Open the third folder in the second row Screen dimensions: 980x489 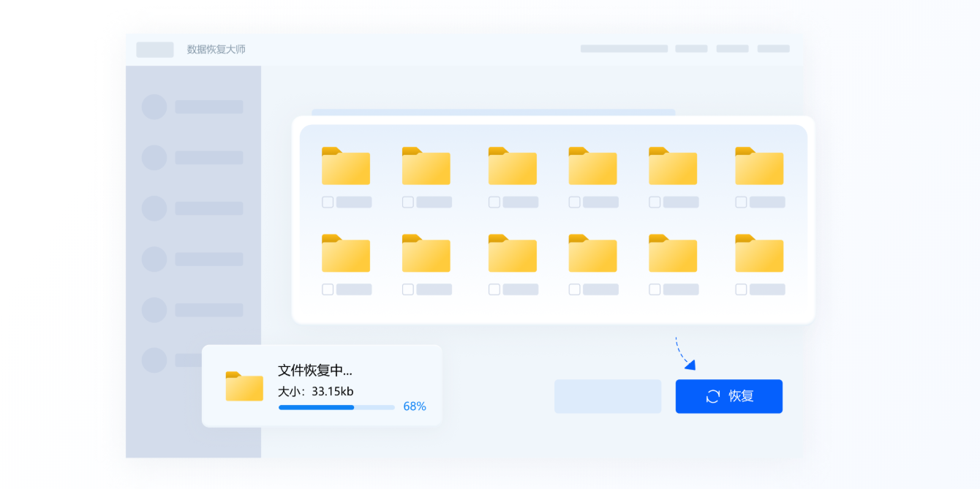coord(512,254)
